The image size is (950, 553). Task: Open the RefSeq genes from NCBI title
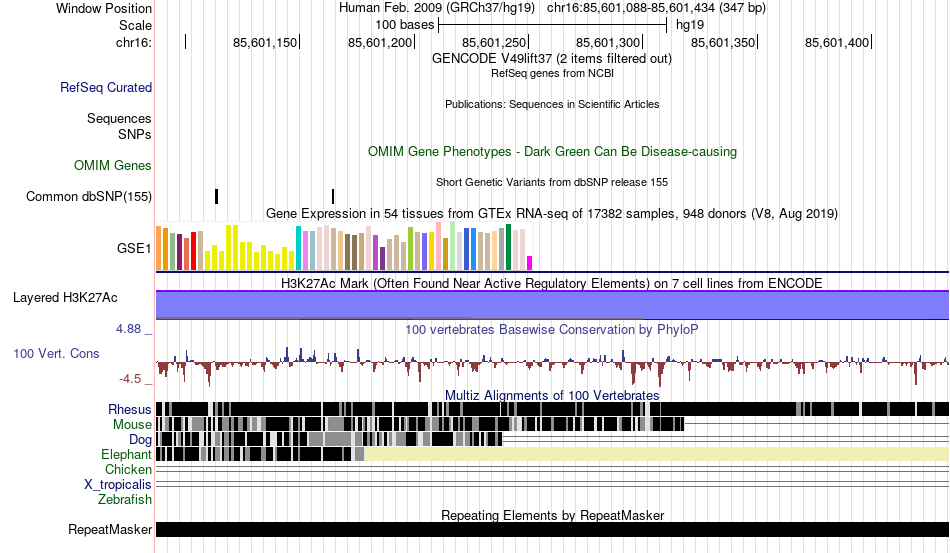click(x=552, y=73)
